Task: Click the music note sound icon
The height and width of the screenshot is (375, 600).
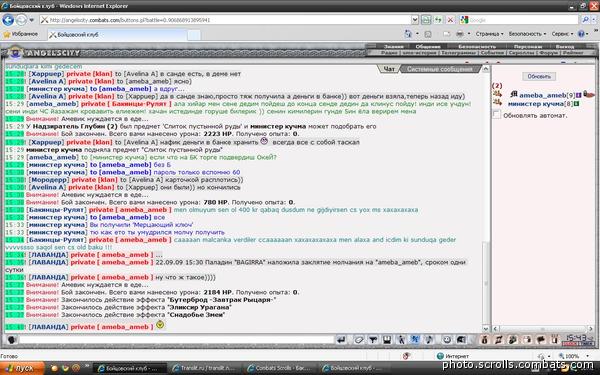Action: [x=429, y=340]
